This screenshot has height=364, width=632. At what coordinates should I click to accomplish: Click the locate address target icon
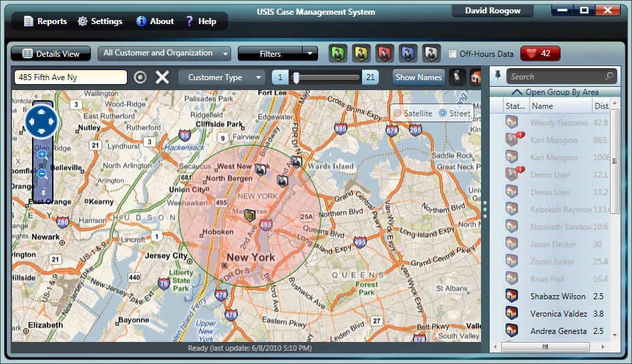tap(140, 77)
